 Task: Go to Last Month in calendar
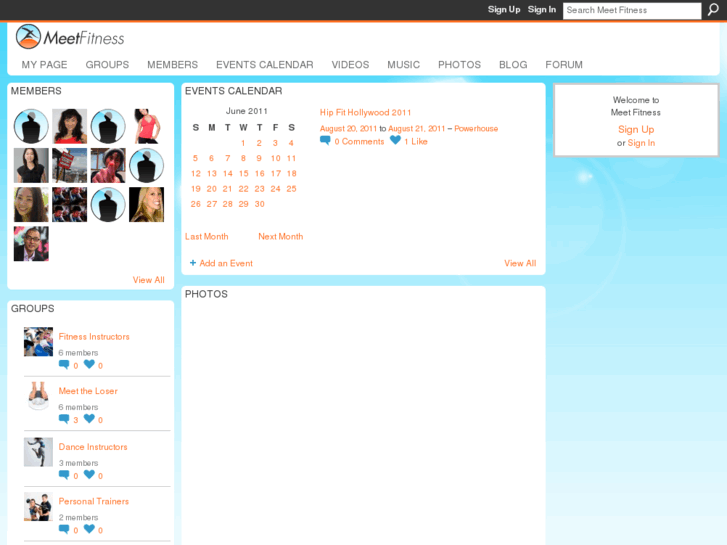pos(206,237)
